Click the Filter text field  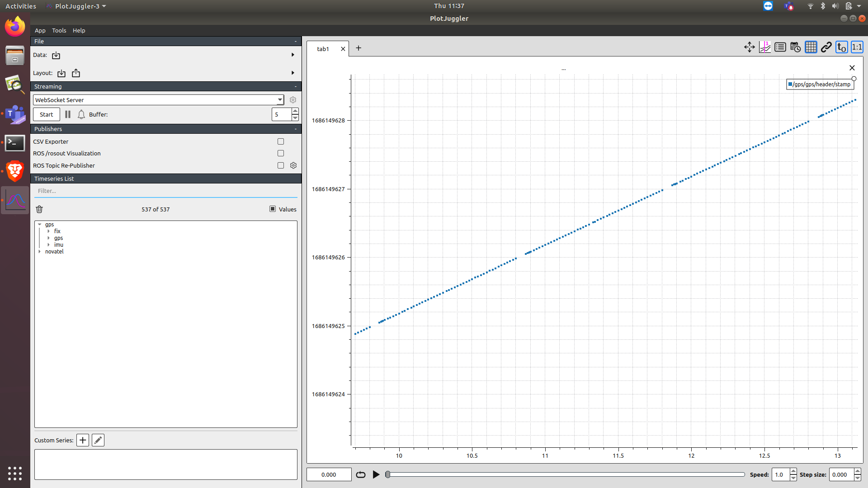point(166,191)
